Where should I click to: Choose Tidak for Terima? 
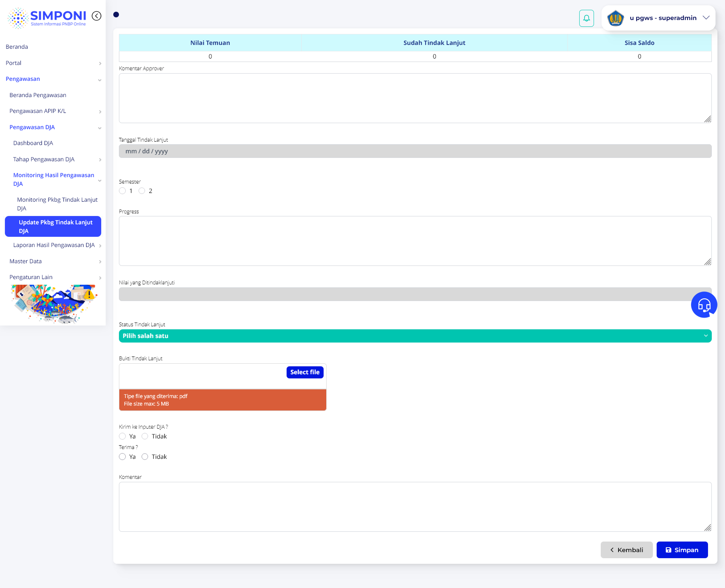pyautogui.click(x=145, y=457)
